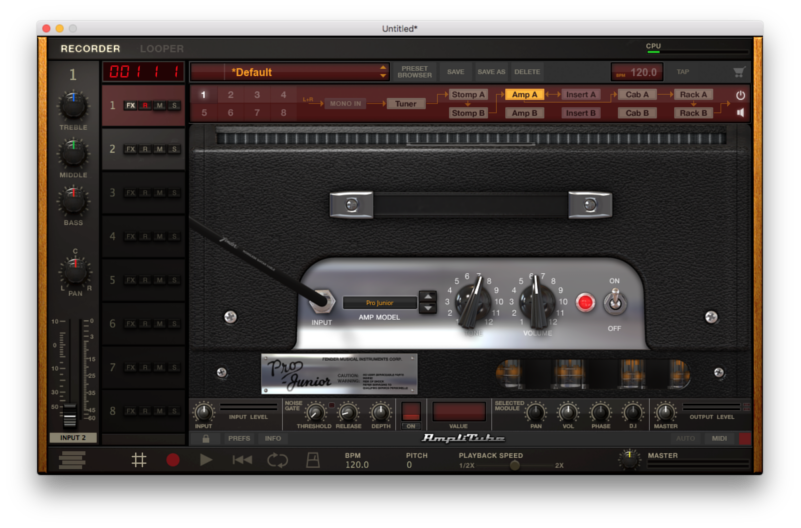801x528 pixels.
Task: Click the amp VOLUME knob
Action: 537,303
